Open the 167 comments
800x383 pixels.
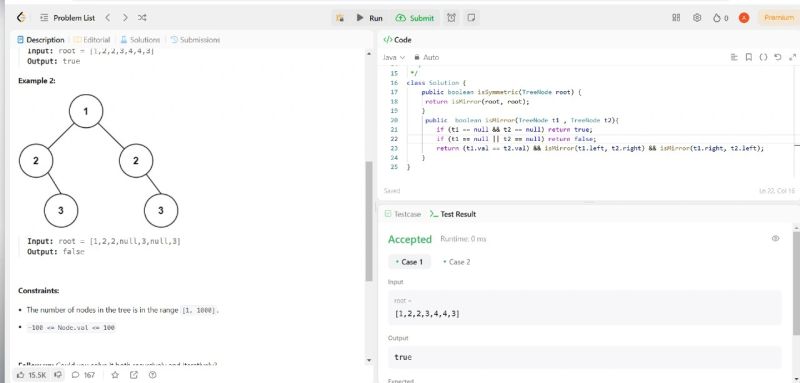[x=84, y=375]
